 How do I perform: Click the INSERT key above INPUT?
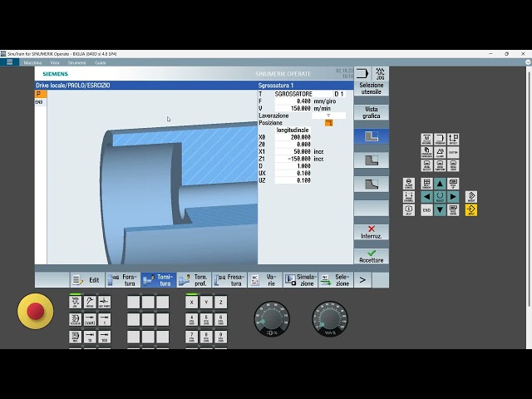point(471,197)
